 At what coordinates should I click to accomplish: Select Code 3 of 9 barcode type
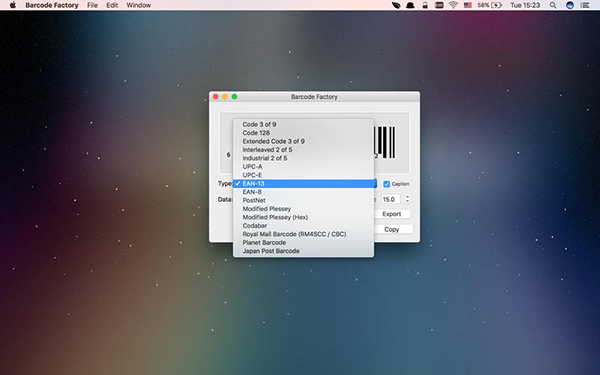(303, 124)
